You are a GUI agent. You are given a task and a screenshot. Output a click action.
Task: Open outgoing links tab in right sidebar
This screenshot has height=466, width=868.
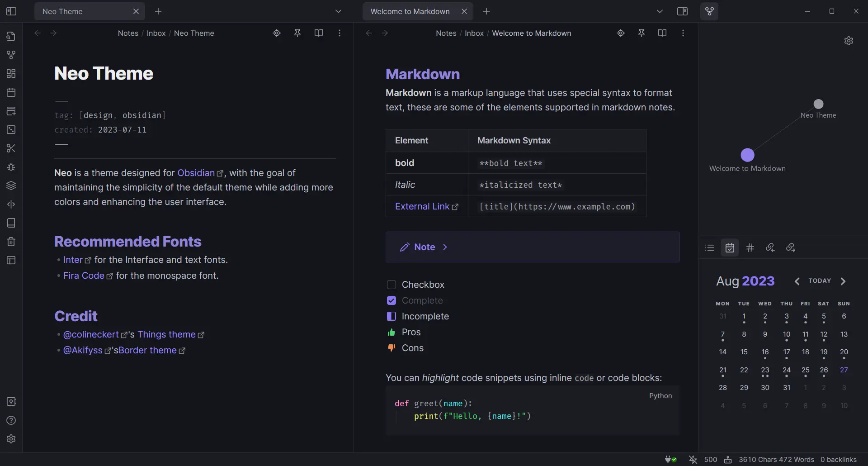[791, 248]
